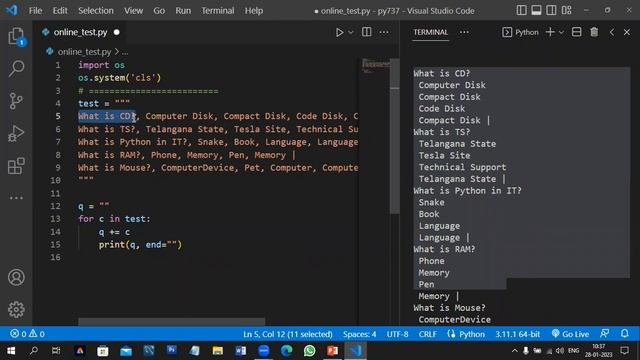Open feedback icon in status bar
The height and width of the screenshot is (360, 640).
604,333
